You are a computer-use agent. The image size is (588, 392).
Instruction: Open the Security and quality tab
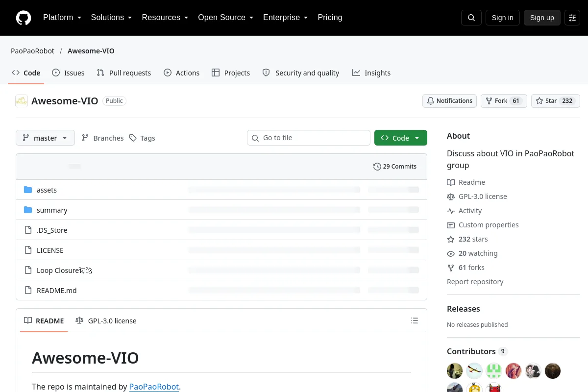click(301, 73)
